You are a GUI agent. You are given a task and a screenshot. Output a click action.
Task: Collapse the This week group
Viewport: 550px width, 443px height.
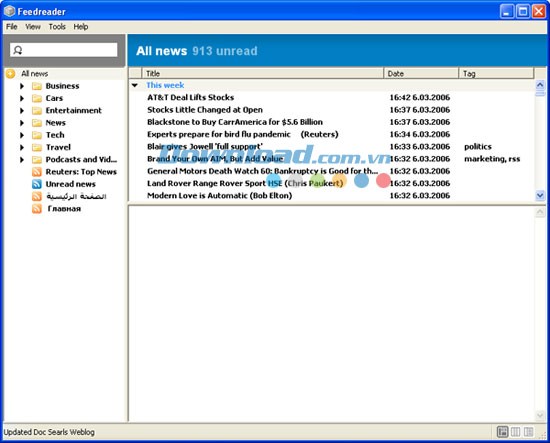pos(135,85)
